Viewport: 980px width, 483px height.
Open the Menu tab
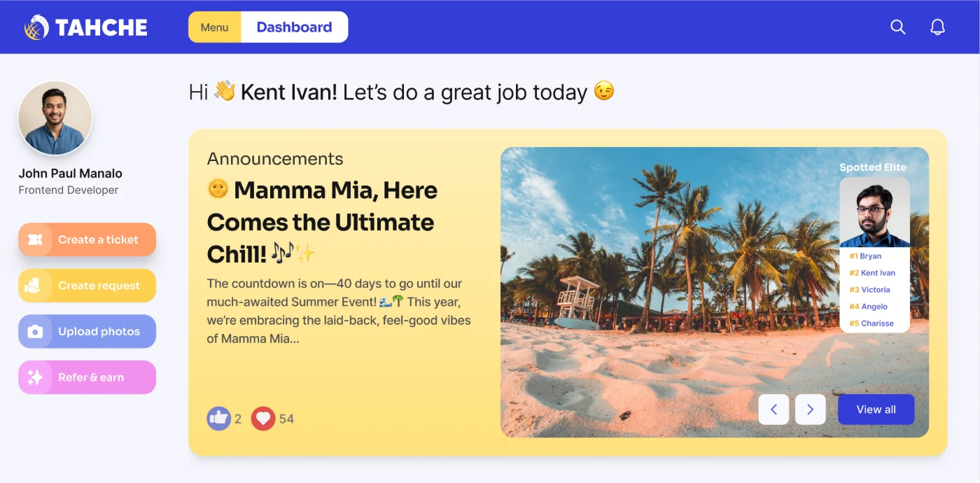point(214,27)
